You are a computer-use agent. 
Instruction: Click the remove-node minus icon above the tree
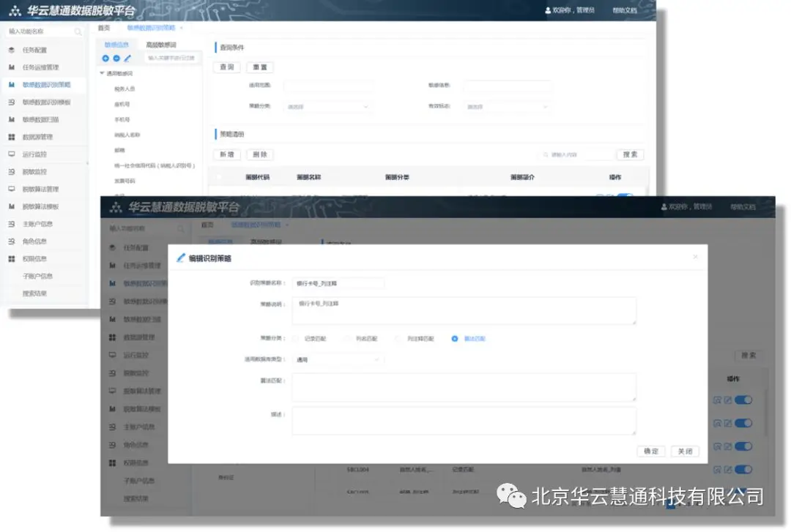[x=116, y=59]
